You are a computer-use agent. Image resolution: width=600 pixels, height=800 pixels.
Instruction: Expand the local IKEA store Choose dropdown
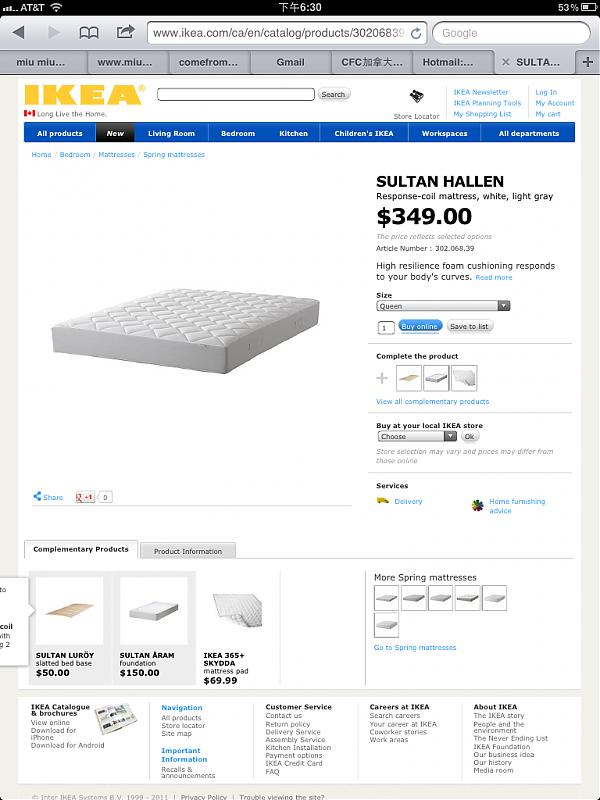click(x=416, y=436)
